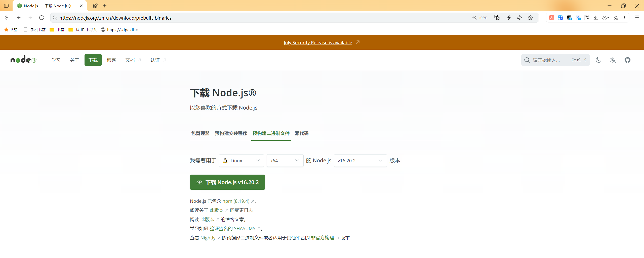Switch to the 包管理器 tab
The height and width of the screenshot is (258, 644).
(x=200, y=133)
